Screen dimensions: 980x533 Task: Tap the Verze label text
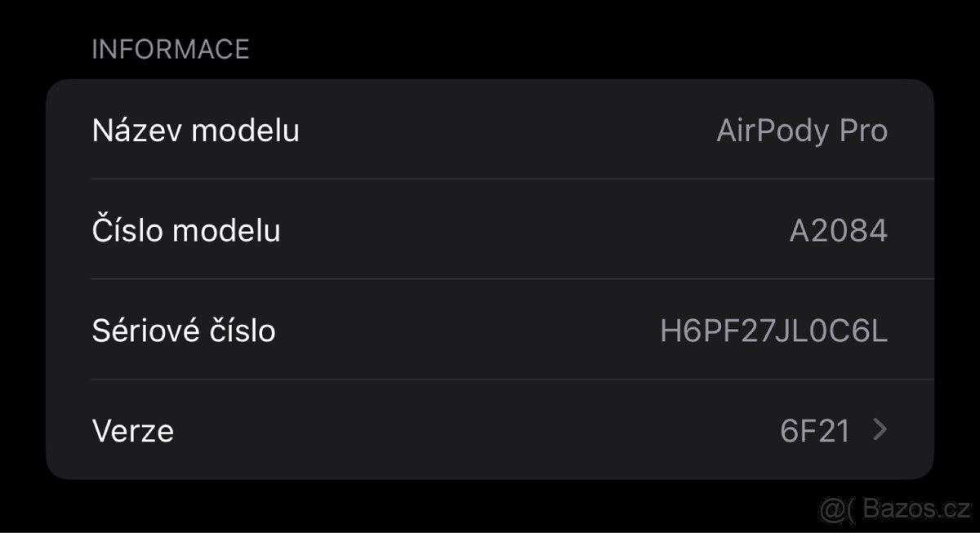pyautogui.click(x=133, y=430)
